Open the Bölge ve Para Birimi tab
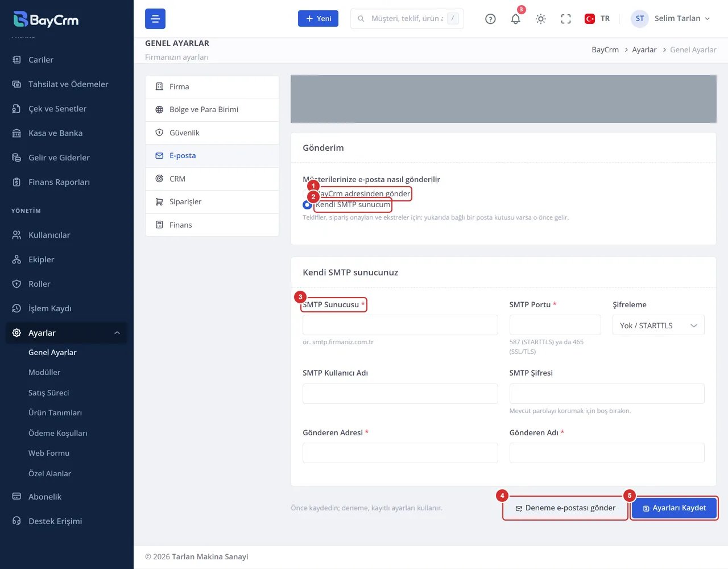Screen dimensions: 728x569 pyautogui.click(x=212, y=109)
